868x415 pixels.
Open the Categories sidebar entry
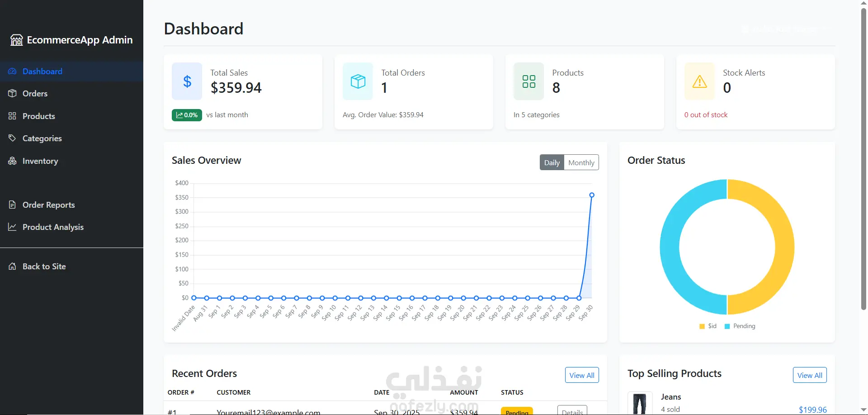click(x=71, y=138)
